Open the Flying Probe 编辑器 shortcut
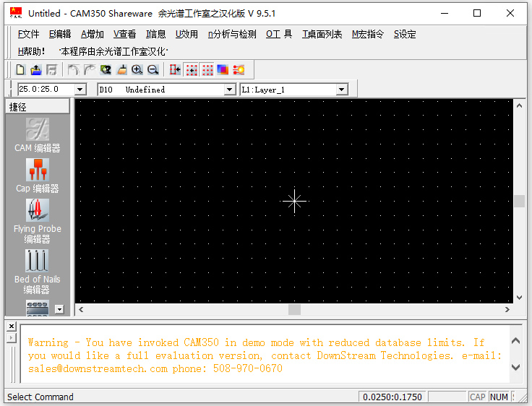The width and height of the screenshot is (532, 406). (x=38, y=221)
